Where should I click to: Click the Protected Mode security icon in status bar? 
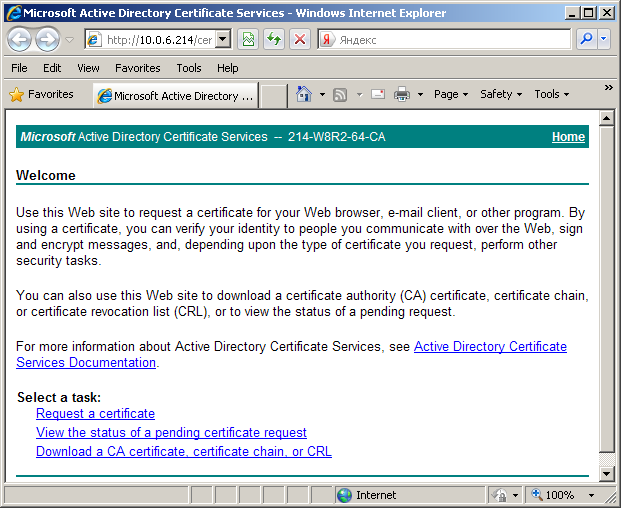(x=500, y=495)
